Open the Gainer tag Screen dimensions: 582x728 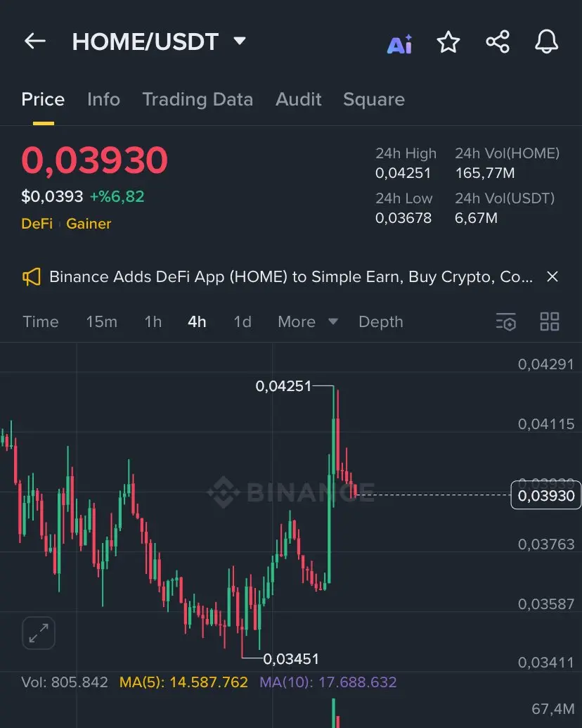coord(89,224)
